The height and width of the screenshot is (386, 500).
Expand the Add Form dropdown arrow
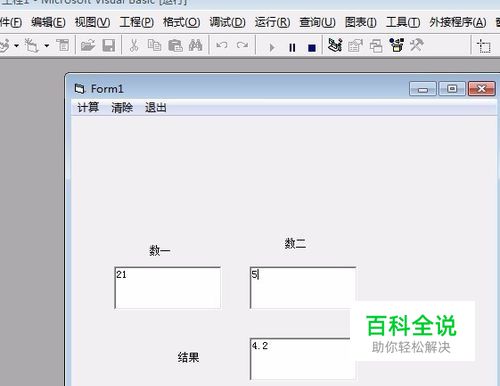(47, 46)
